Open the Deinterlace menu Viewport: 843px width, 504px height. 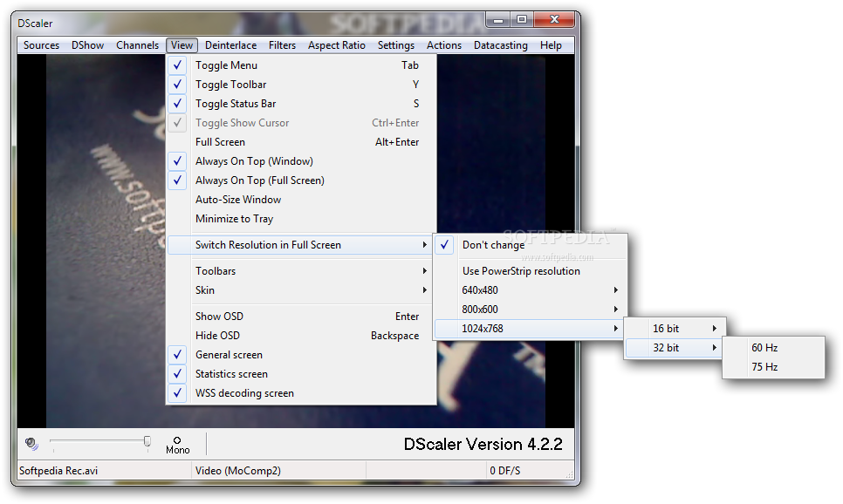click(230, 45)
